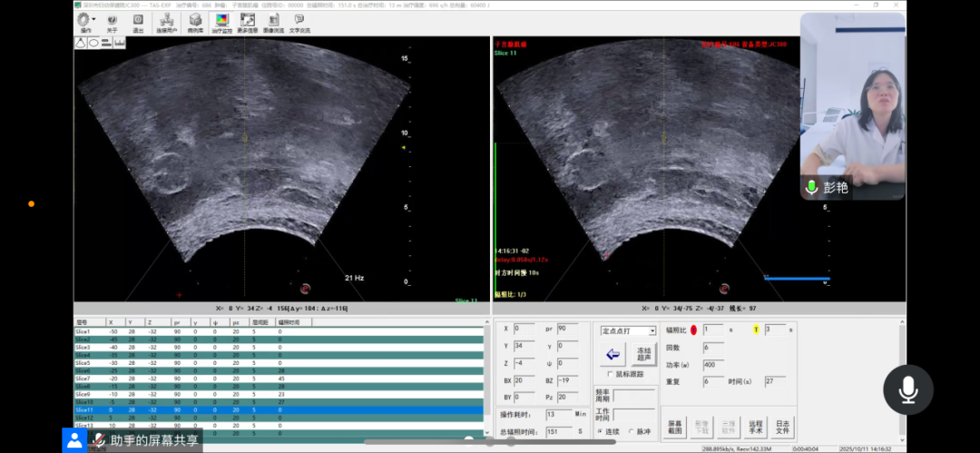The height and width of the screenshot is (453, 980).
Task: Click the 功率(w) power input field
Action: click(x=713, y=364)
